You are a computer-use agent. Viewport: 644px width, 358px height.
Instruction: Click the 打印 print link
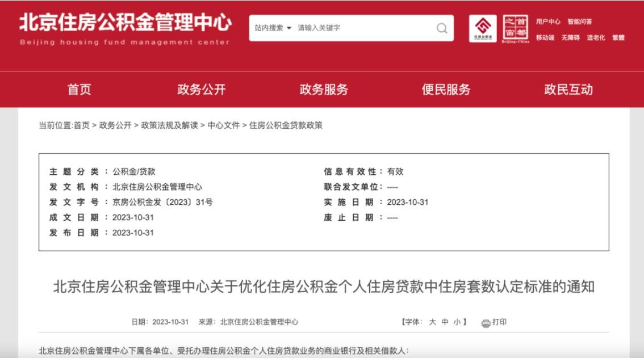click(x=499, y=322)
